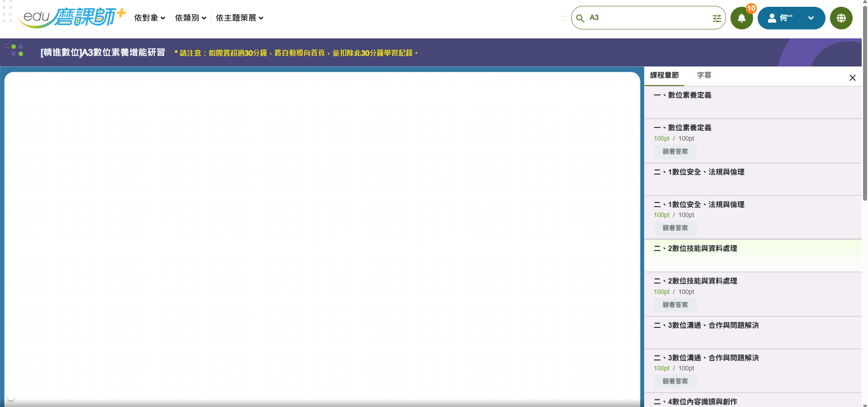Expand the account menu chevron next to 何**

pyautogui.click(x=810, y=18)
